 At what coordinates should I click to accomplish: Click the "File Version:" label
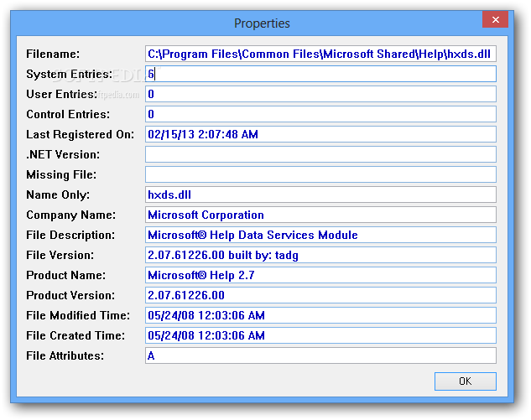click(x=60, y=255)
